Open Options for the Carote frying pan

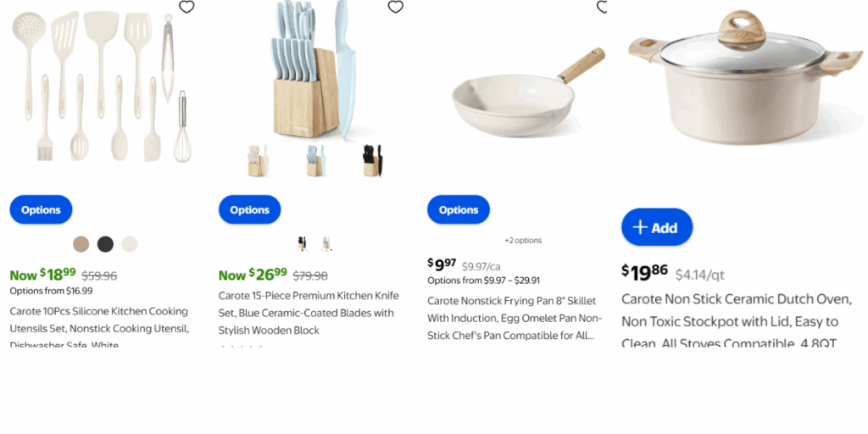(458, 209)
